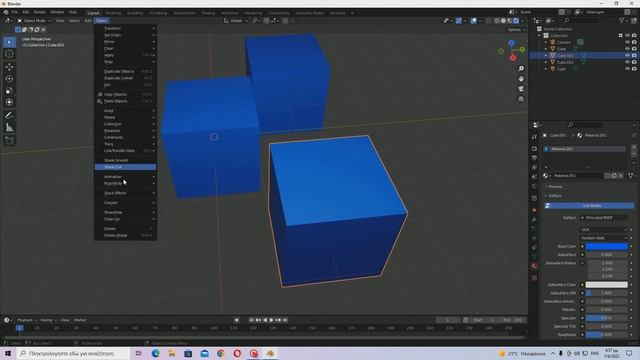Open GGX distribution dropdown
Viewport: 640px width, 360px height.
[603, 230]
